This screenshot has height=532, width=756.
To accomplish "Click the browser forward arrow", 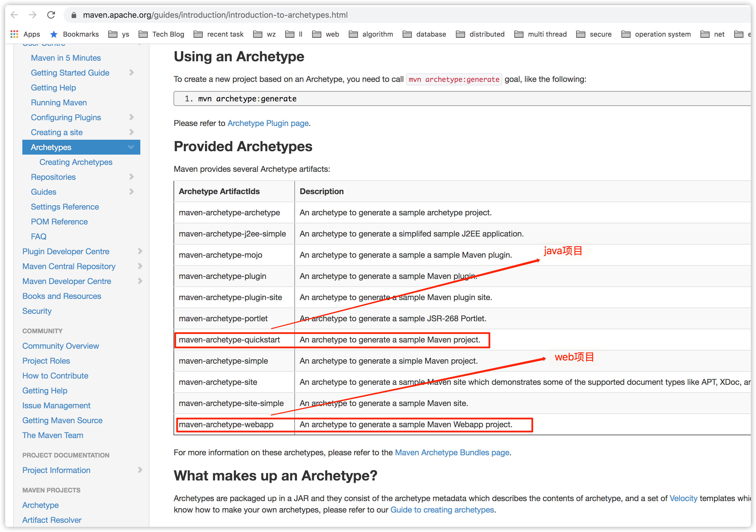I will click(33, 15).
